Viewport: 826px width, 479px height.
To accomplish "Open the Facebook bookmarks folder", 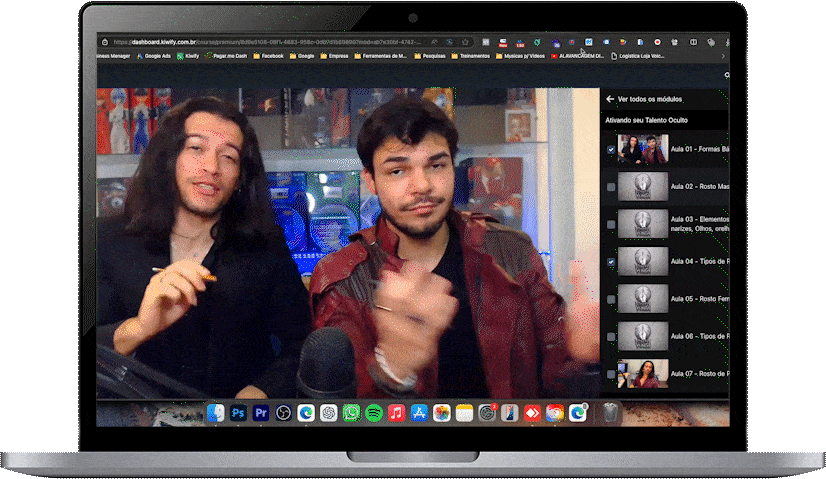I will [267, 56].
